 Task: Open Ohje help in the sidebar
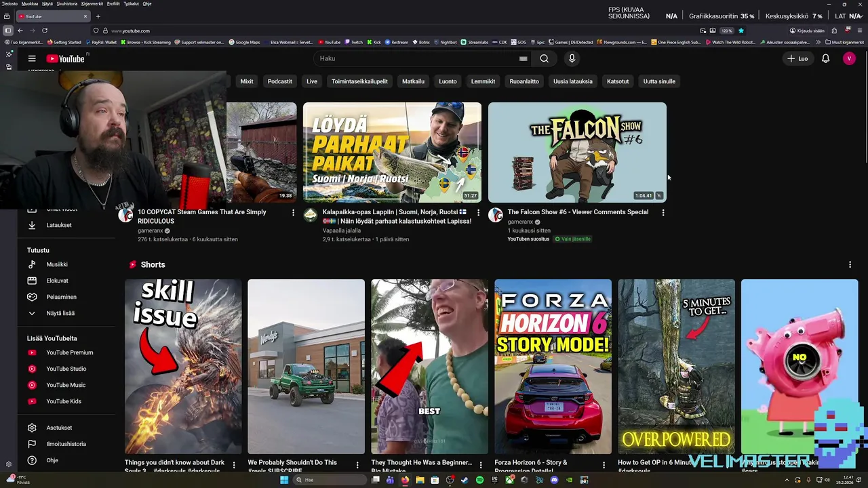pyautogui.click(x=52, y=460)
